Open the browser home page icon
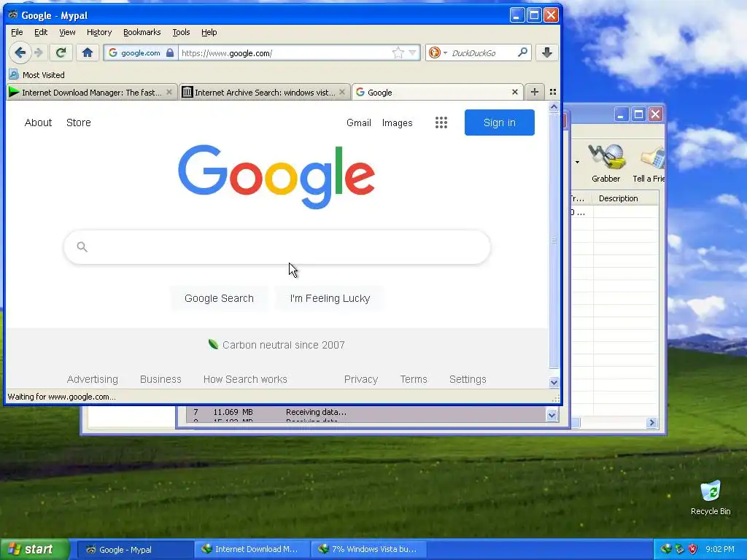Image resolution: width=747 pixels, height=560 pixels. (x=88, y=52)
